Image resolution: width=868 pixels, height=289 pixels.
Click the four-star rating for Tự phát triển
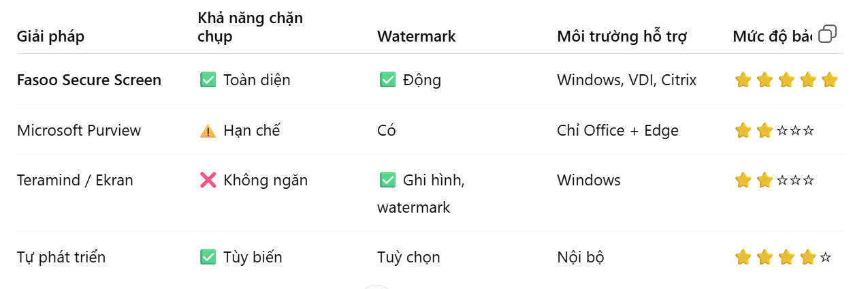click(x=783, y=257)
